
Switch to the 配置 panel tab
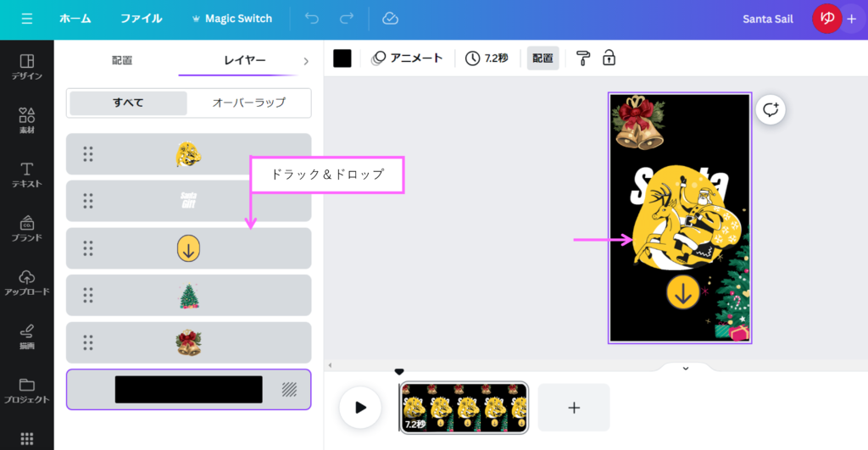coord(122,61)
